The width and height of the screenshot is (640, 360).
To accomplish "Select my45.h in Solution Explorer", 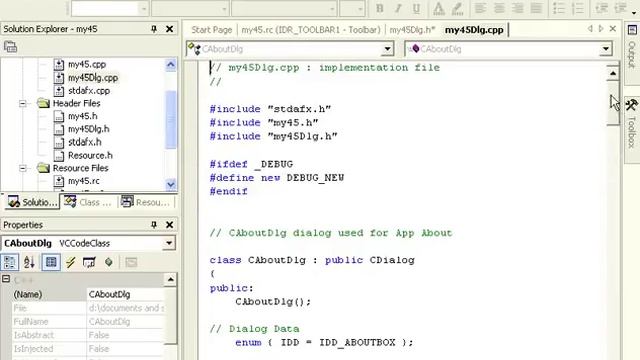I will point(82,116).
